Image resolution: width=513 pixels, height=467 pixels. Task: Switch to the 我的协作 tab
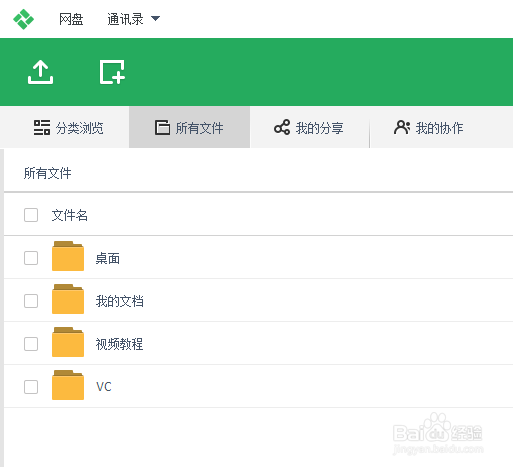(429, 127)
